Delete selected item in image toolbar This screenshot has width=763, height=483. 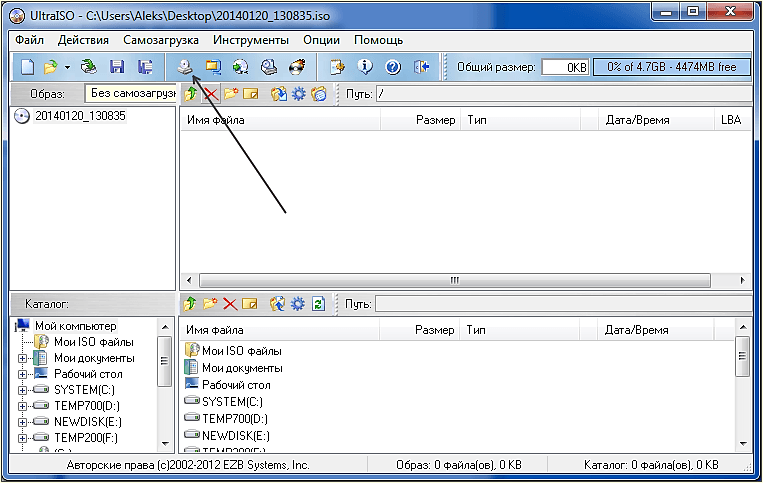pyautogui.click(x=210, y=93)
